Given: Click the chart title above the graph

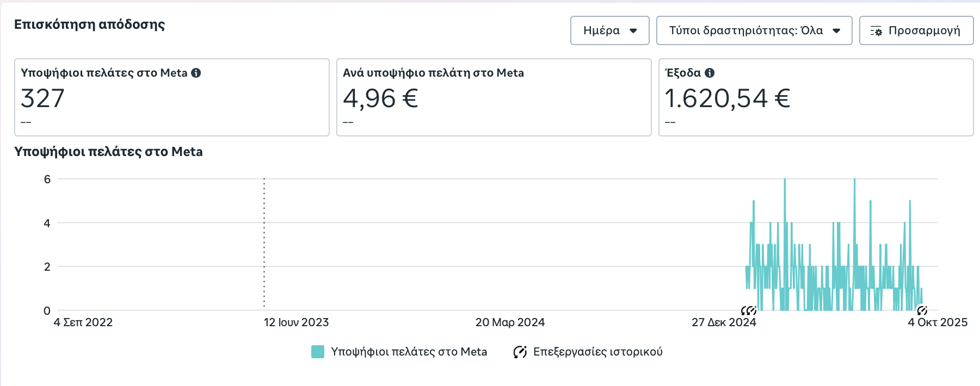Looking at the screenshot, I should pos(108,152).
